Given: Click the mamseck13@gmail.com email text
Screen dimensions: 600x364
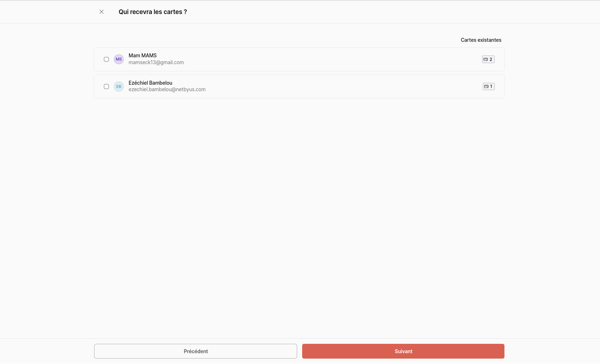Looking at the screenshot, I should (156, 62).
